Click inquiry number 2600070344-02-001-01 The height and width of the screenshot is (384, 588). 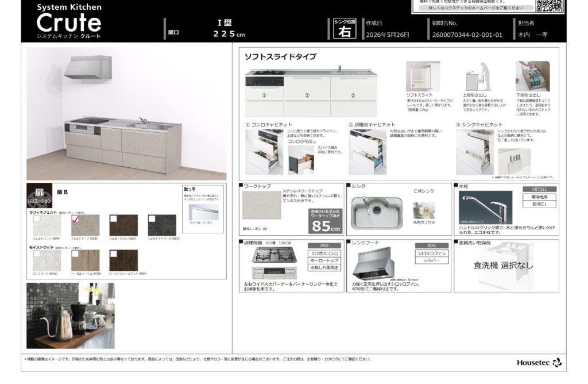pyautogui.click(x=467, y=35)
